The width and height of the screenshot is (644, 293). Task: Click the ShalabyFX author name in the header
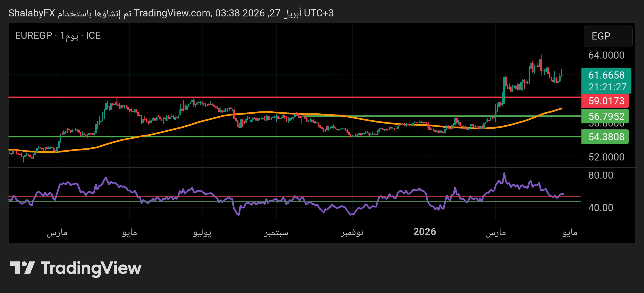(x=32, y=13)
